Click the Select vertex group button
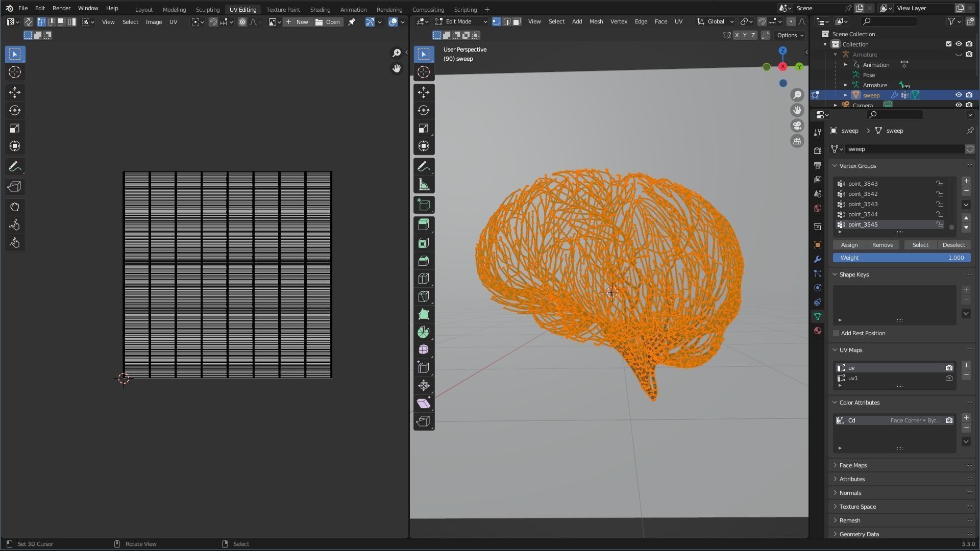This screenshot has height=551, width=980. coord(920,245)
